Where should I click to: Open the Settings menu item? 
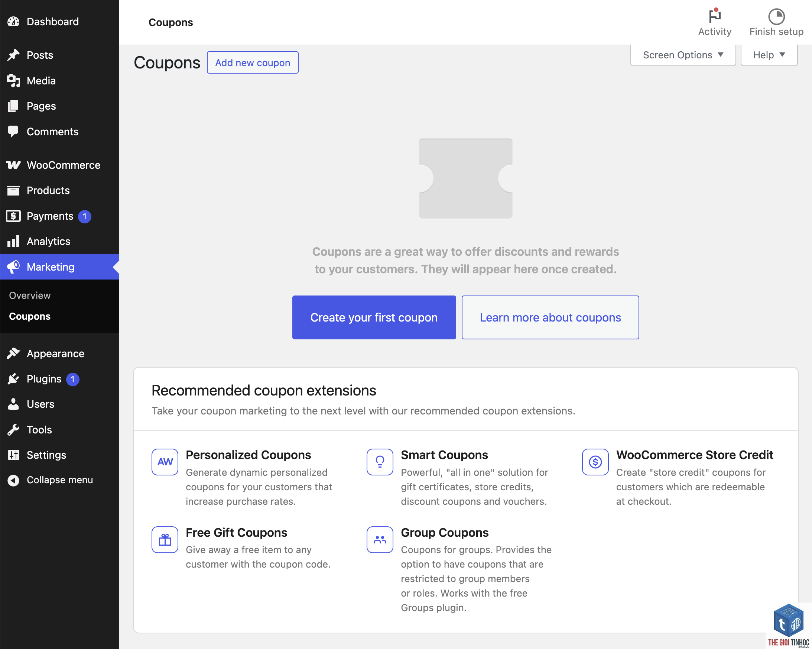click(x=59, y=455)
